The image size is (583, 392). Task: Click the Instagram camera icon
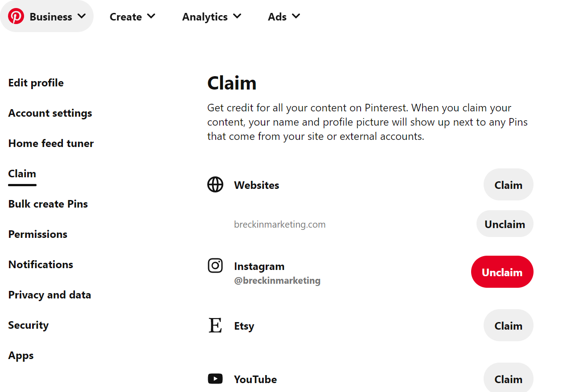[x=215, y=266]
